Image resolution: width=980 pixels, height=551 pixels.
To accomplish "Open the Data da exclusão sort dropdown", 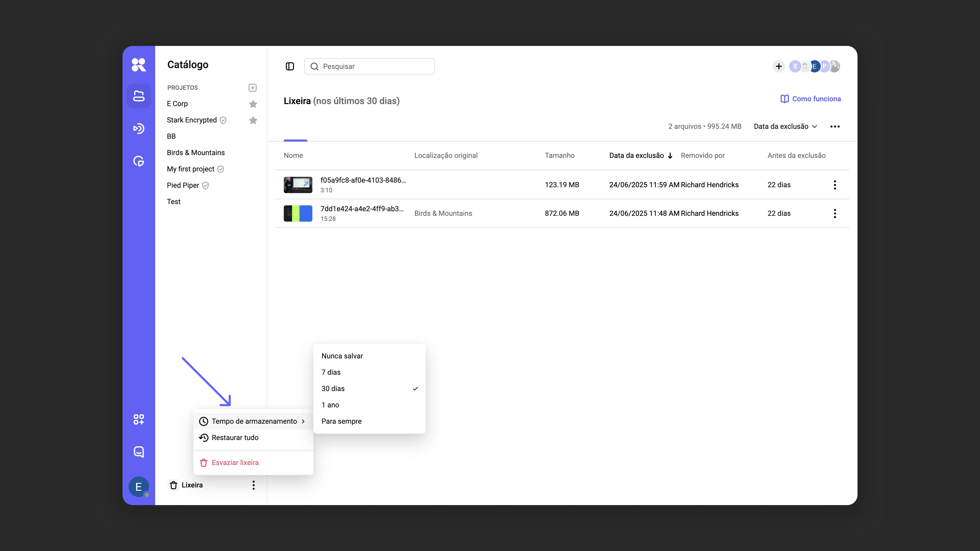I will point(786,127).
